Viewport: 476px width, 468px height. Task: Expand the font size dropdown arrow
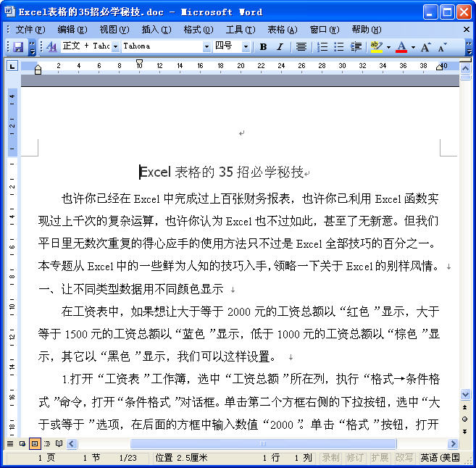[246, 46]
